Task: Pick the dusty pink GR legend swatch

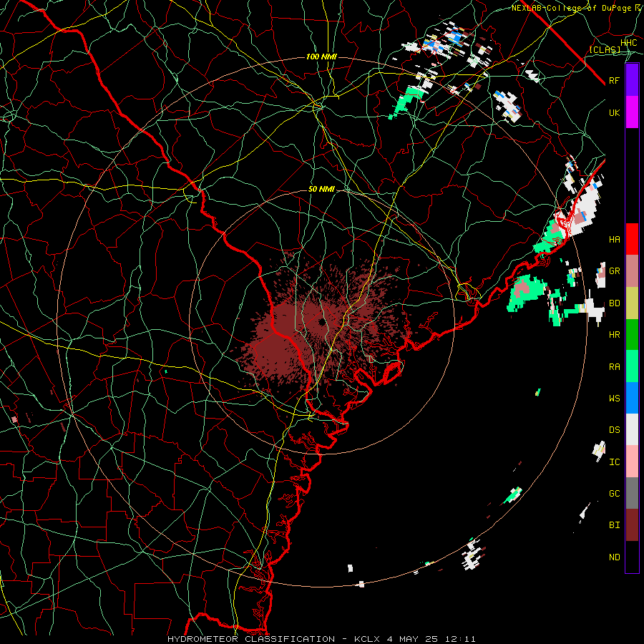Action: click(x=632, y=270)
